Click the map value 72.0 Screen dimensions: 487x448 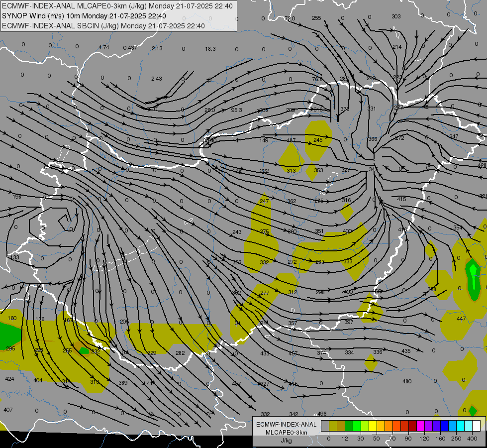pyautogui.click(x=290, y=18)
